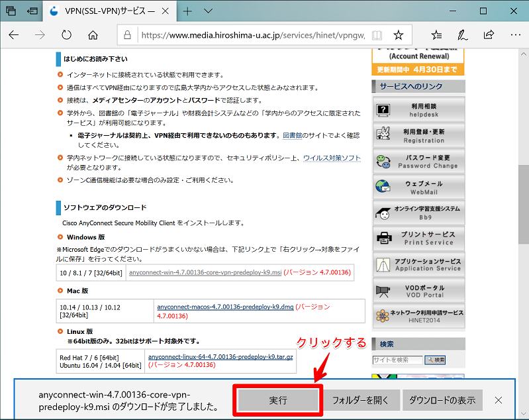Add page to favorites star icon
Screen dimensions: 529x420
coord(399,34)
